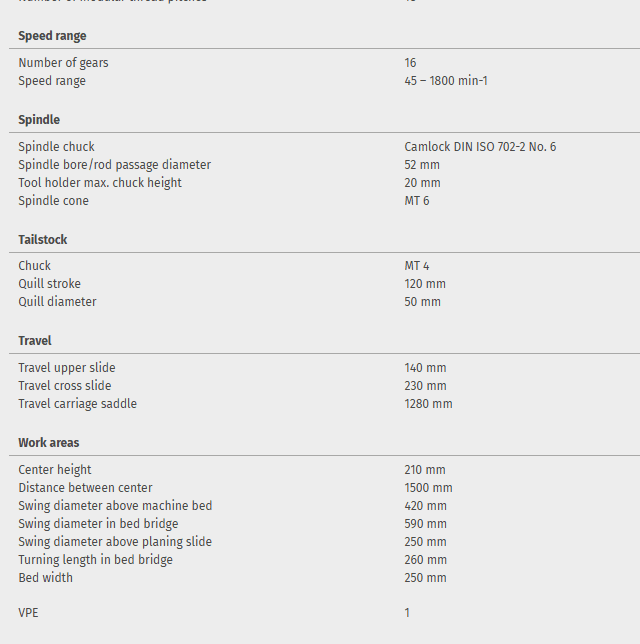Click the Travel section heading
The image size is (640, 644).
(35, 341)
